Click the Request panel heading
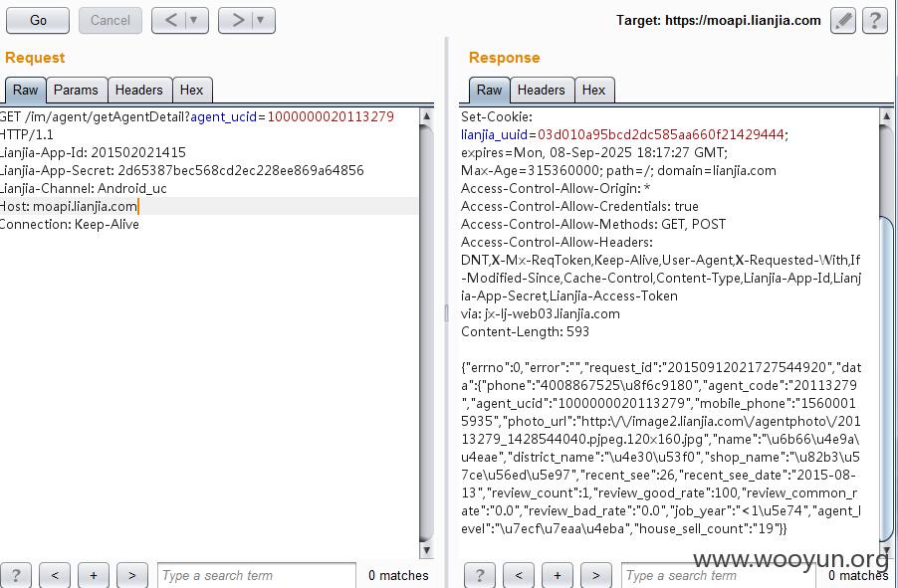Screen dimensions: 898x588 pyautogui.click(x=35, y=58)
